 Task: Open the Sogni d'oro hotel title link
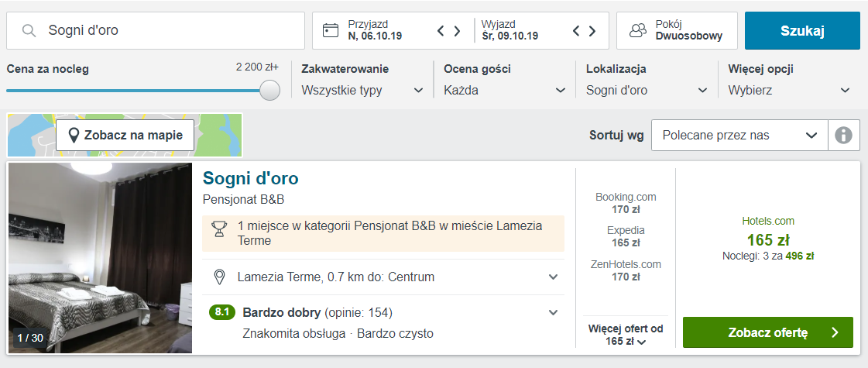coord(250,178)
